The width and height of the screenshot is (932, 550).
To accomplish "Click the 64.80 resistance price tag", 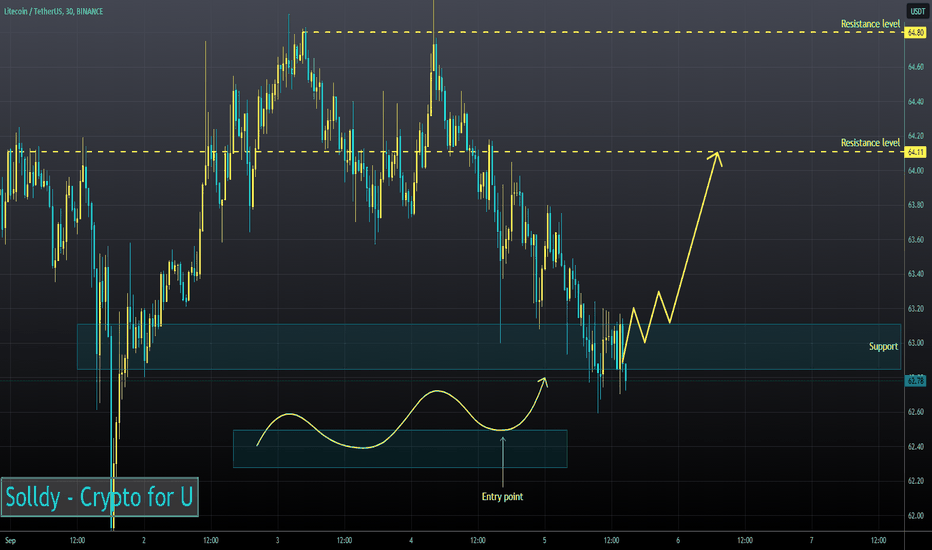I will tap(915, 32).
